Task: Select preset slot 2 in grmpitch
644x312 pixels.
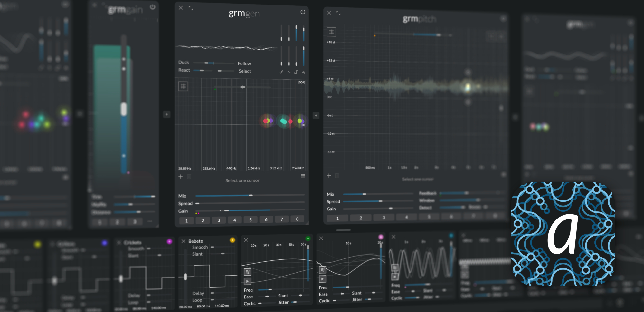Action: click(361, 218)
